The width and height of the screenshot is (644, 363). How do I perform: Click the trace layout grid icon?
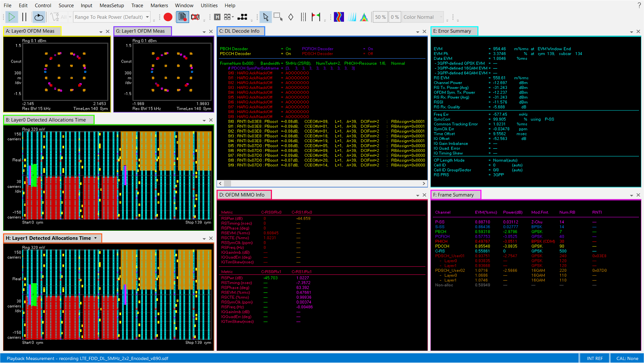(228, 17)
